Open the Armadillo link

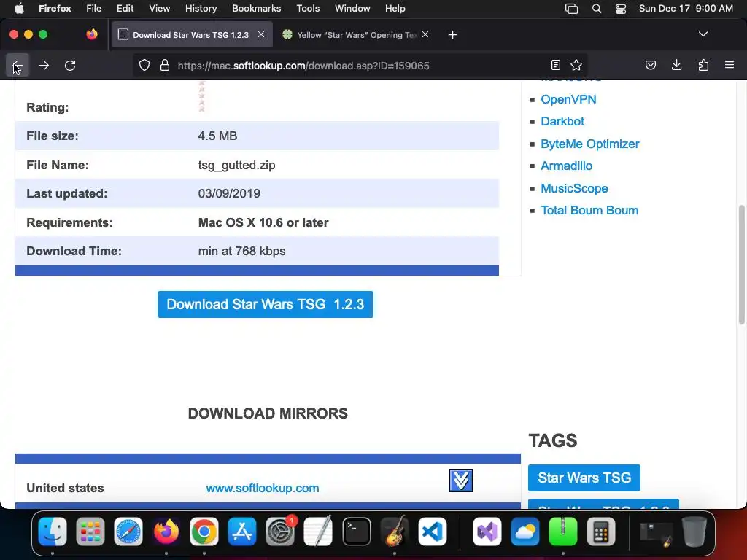[566, 166]
